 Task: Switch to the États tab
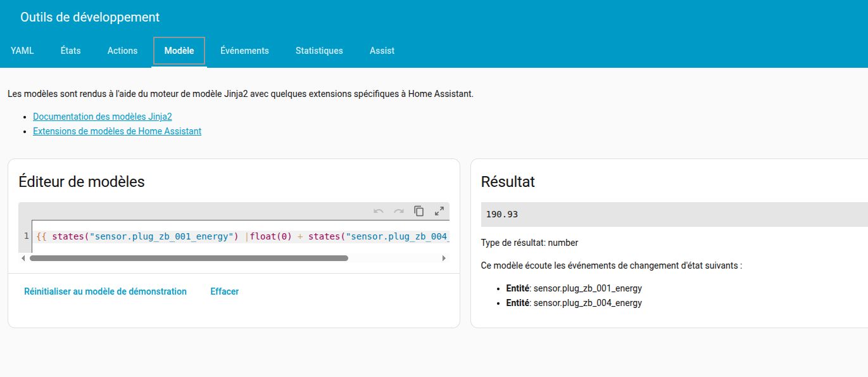click(71, 51)
